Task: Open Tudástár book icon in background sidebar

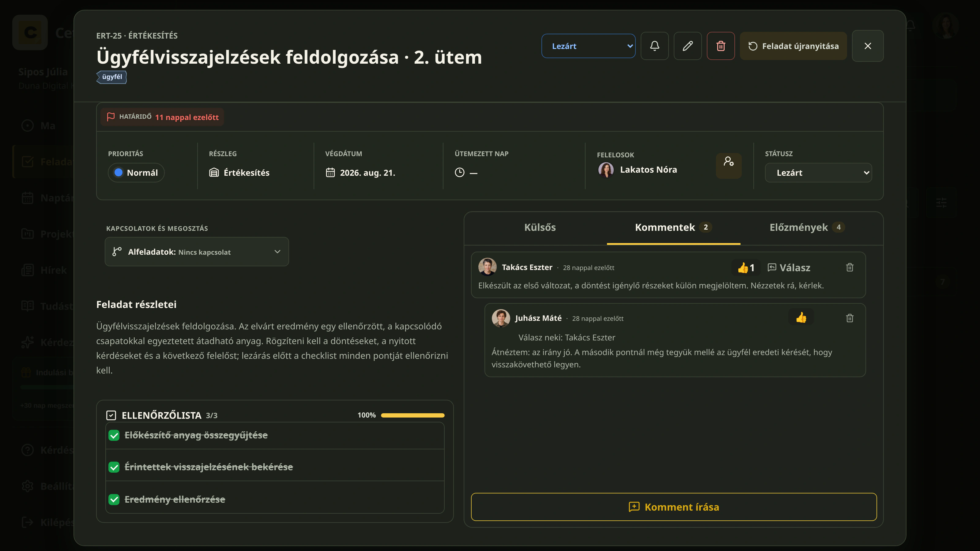Action: [27, 306]
